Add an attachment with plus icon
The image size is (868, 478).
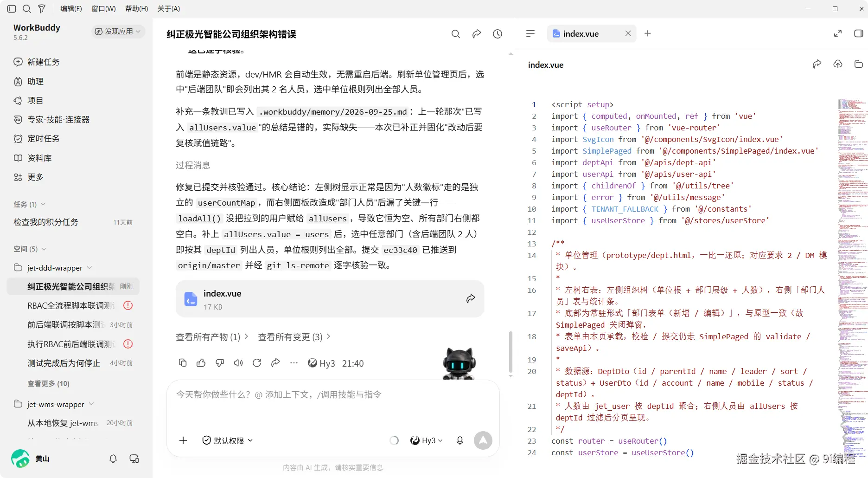[x=183, y=440]
